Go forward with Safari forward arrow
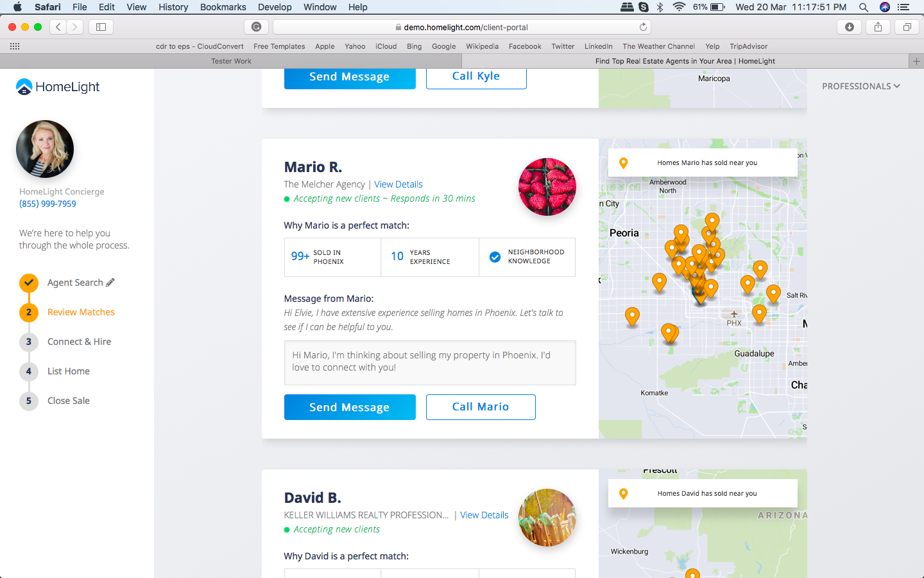The width and height of the screenshot is (924, 578). coord(75,27)
